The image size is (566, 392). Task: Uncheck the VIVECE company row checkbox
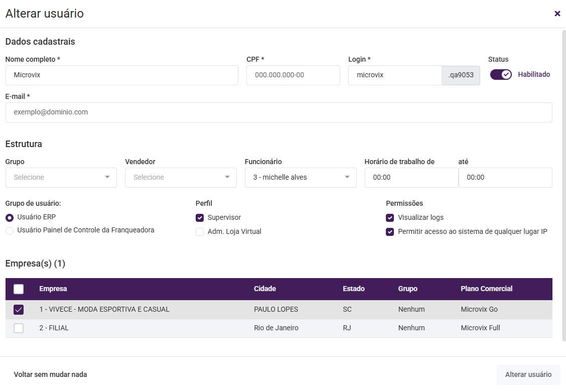tap(19, 310)
